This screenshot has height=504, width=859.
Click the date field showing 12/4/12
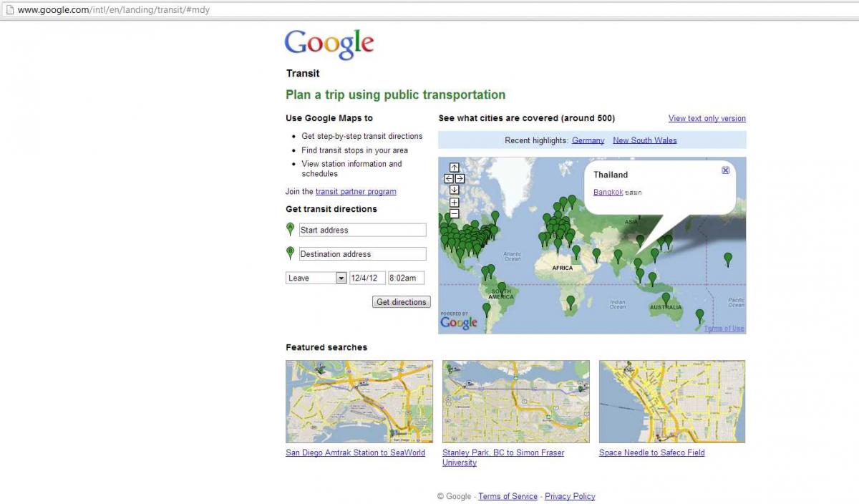[x=367, y=278]
